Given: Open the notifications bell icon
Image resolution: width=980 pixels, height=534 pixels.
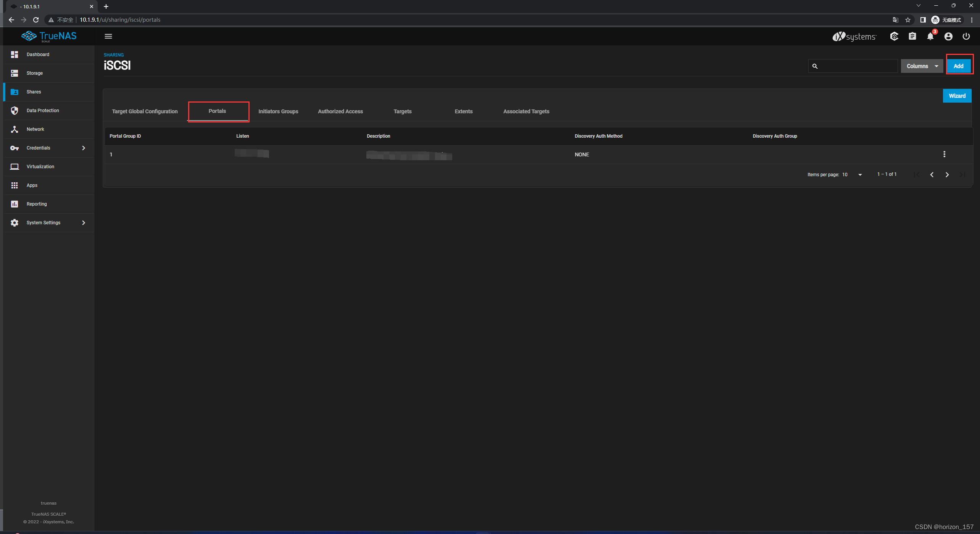Looking at the screenshot, I should click(930, 36).
